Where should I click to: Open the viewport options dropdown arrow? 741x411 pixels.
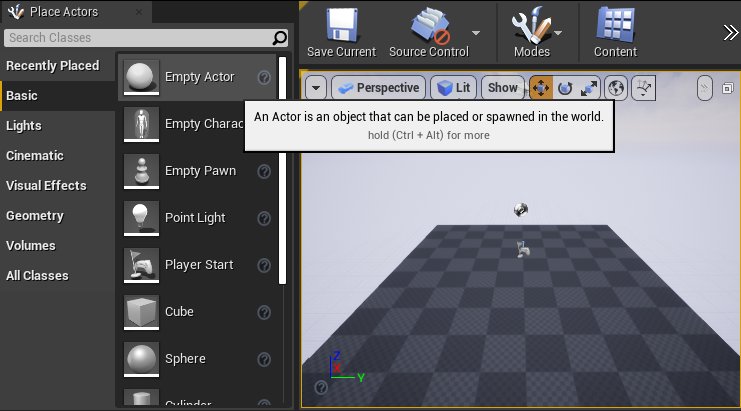(316, 88)
